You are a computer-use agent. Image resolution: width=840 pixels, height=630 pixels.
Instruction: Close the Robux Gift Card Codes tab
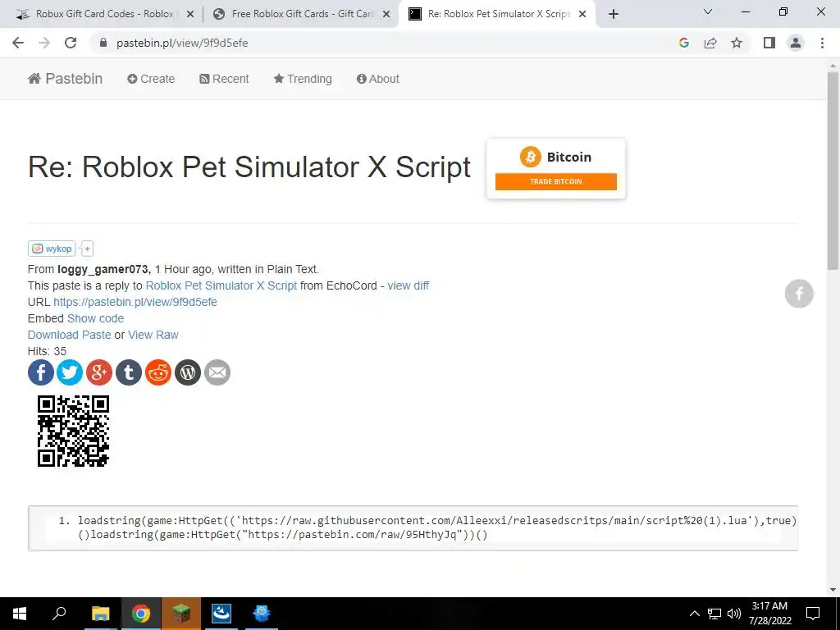190,15
